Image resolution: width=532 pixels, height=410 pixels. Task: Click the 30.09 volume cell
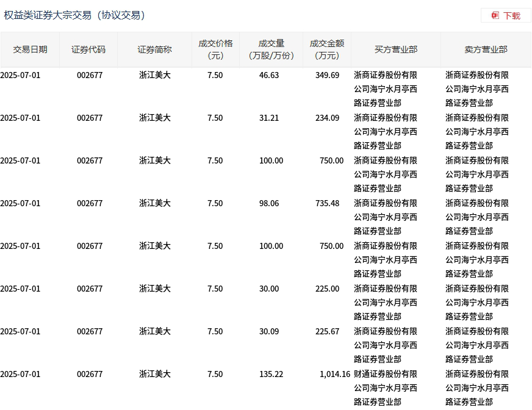[x=269, y=331]
